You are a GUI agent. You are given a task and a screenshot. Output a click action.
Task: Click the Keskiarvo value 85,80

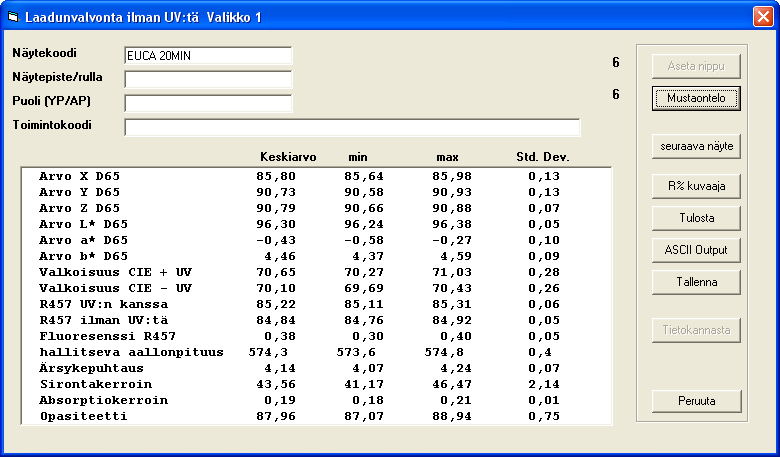coord(276,176)
